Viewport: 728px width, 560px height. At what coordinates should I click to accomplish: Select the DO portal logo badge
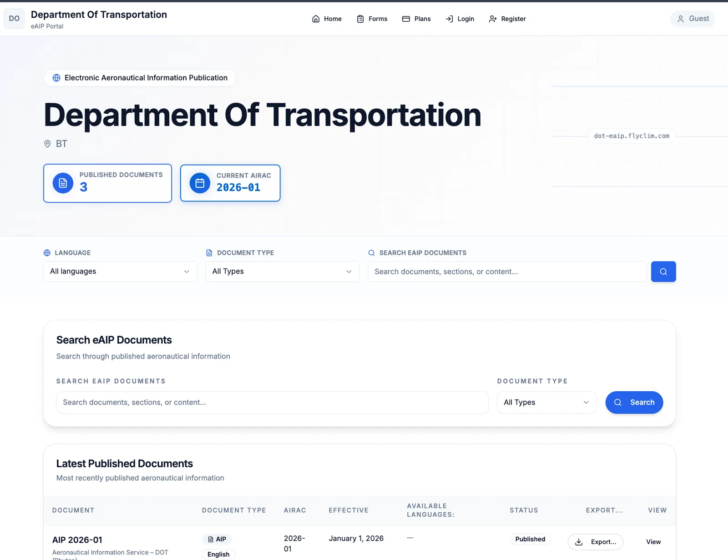pos(14,19)
